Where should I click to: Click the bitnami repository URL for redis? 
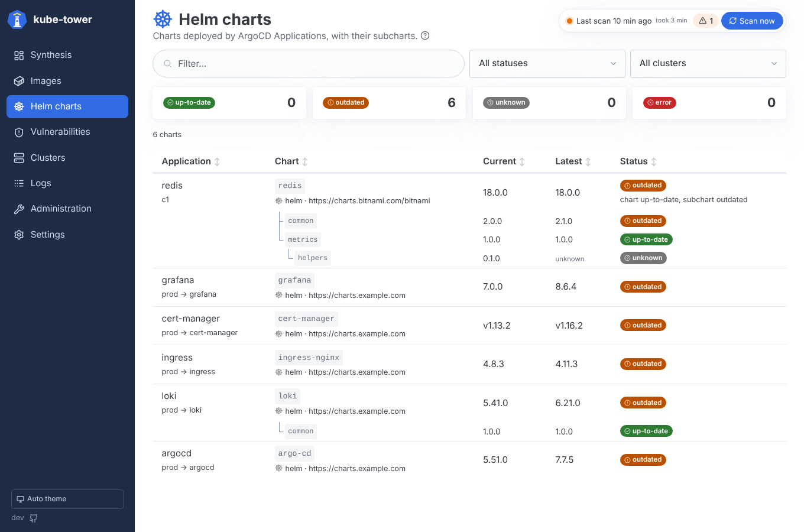pos(369,201)
